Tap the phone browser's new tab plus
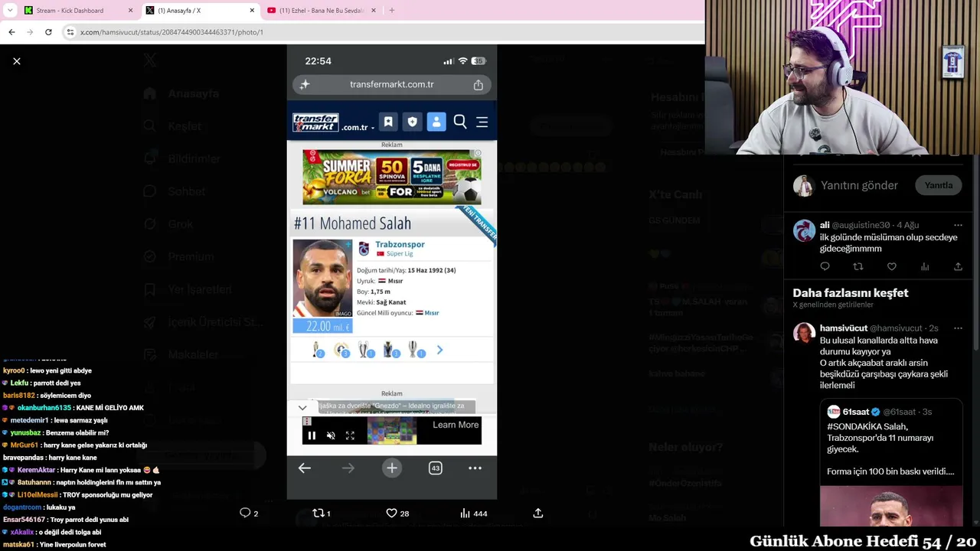Viewport: 980px width, 551px height. tap(392, 468)
